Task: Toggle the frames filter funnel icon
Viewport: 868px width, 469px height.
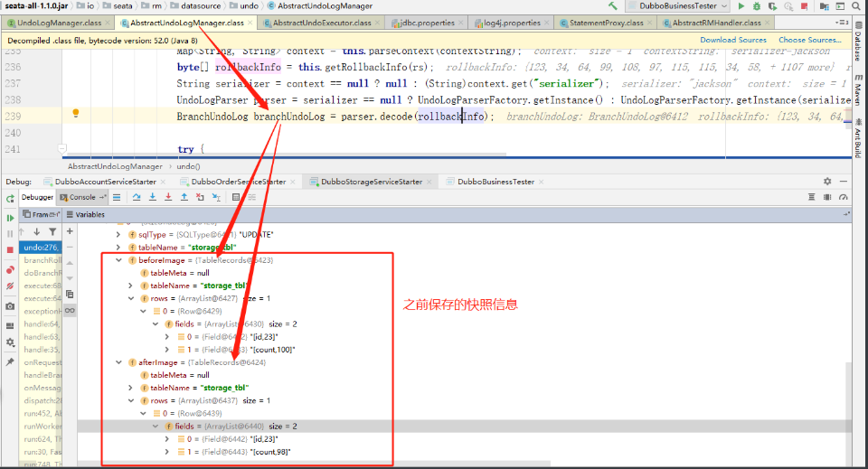Action: coord(52,231)
